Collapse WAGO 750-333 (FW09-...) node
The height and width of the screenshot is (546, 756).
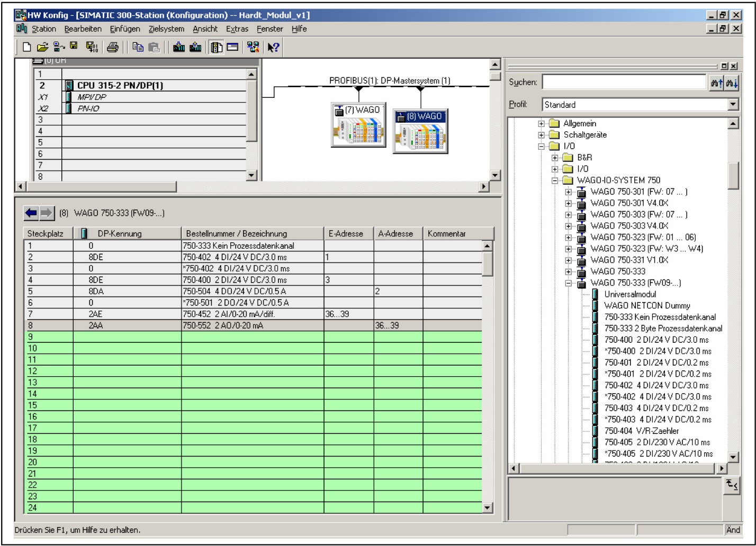click(x=569, y=283)
